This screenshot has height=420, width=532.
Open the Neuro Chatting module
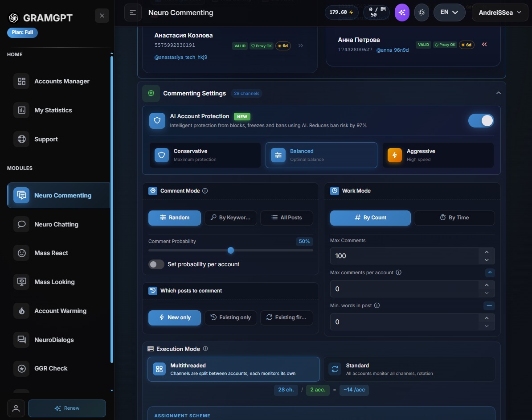pyautogui.click(x=58, y=224)
